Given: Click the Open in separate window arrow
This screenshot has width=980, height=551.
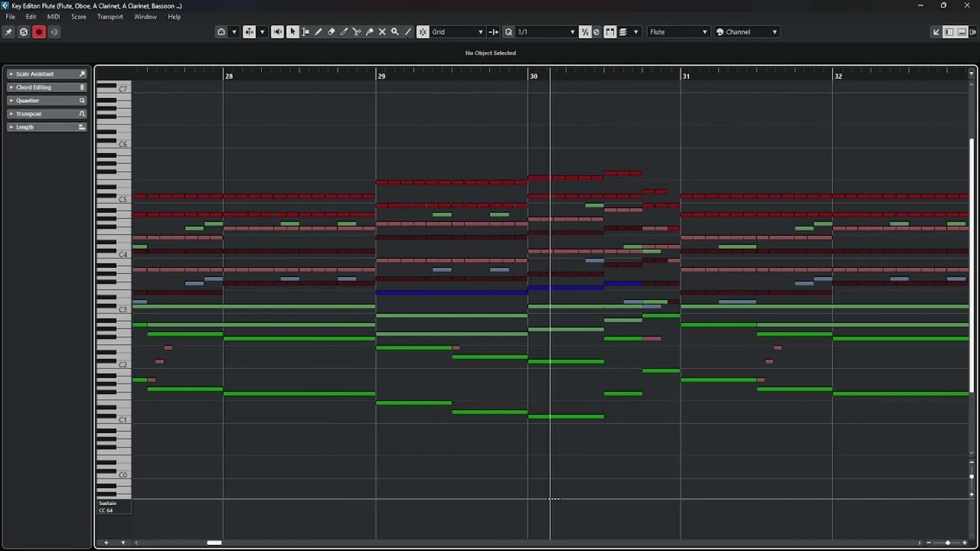Looking at the screenshot, I should [x=936, y=31].
